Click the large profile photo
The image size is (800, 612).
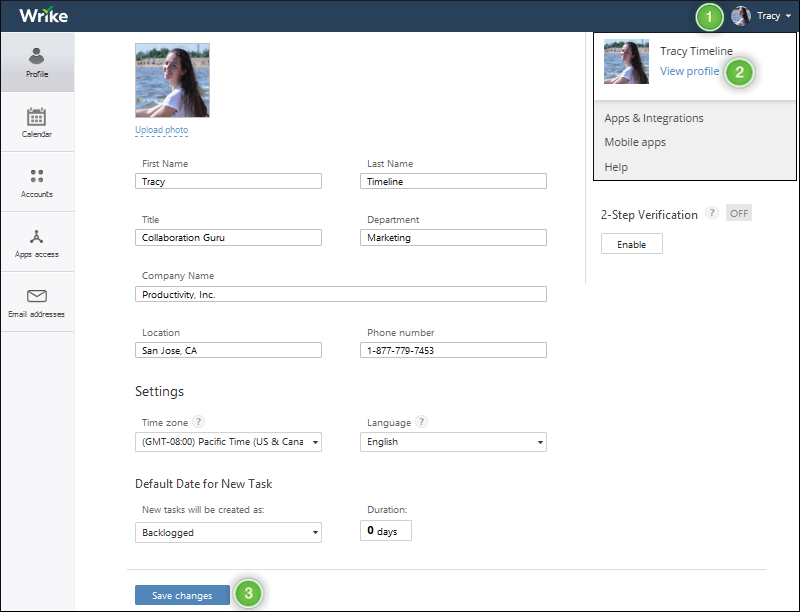click(172, 80)
